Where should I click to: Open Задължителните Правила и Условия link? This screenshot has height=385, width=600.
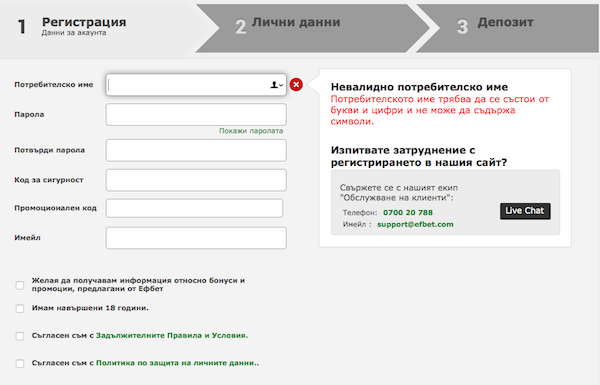pyautogui.click(x=172, y=336)
